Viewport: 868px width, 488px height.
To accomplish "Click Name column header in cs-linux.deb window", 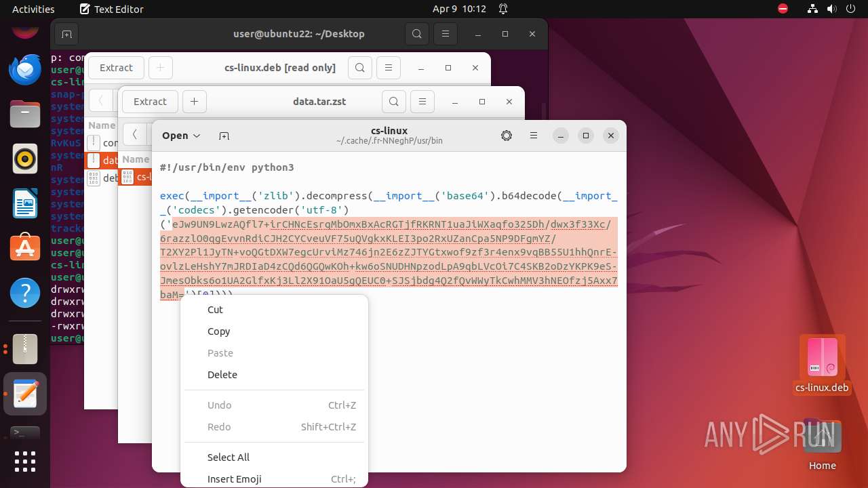I will [102, 125].
